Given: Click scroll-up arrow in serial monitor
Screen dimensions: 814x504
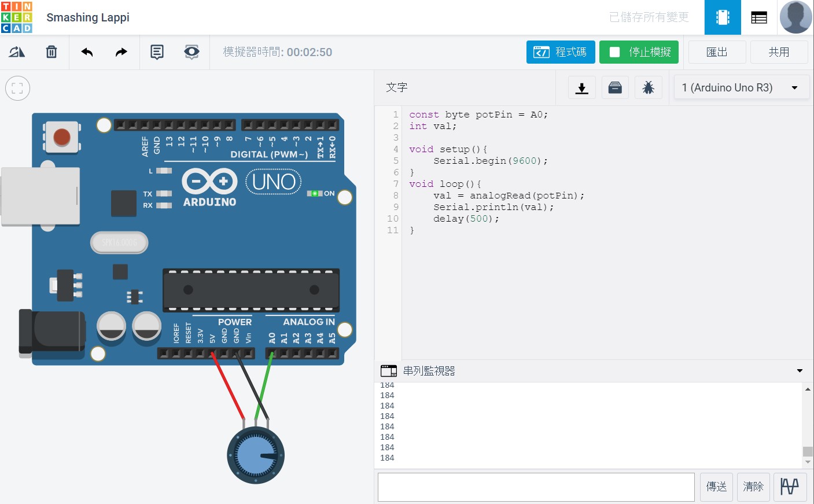Looking at the screenshot, I should [x=808, y=389].
